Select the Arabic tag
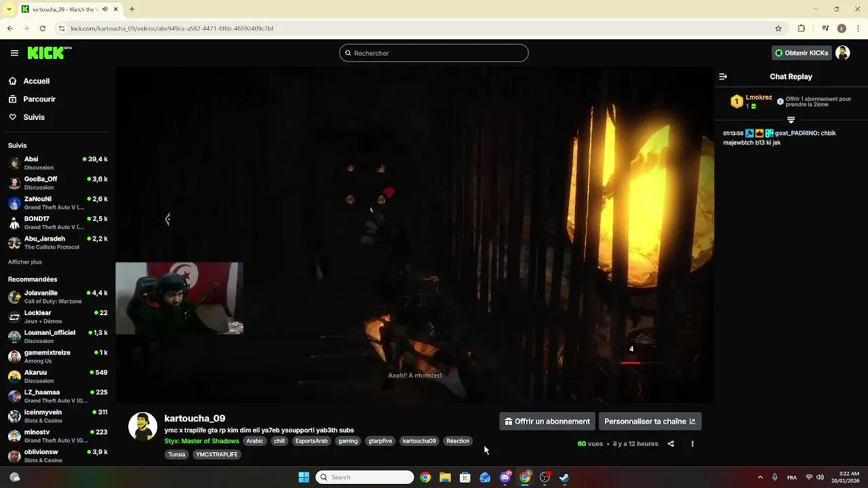This screenshot has width=868, height=488. pos(255,441)
